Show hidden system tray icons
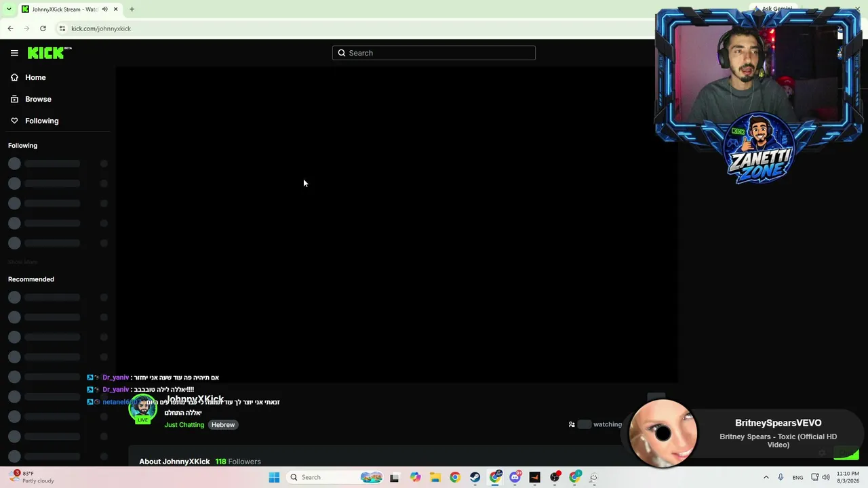This screenshot has height=488, width=868. 766,477
